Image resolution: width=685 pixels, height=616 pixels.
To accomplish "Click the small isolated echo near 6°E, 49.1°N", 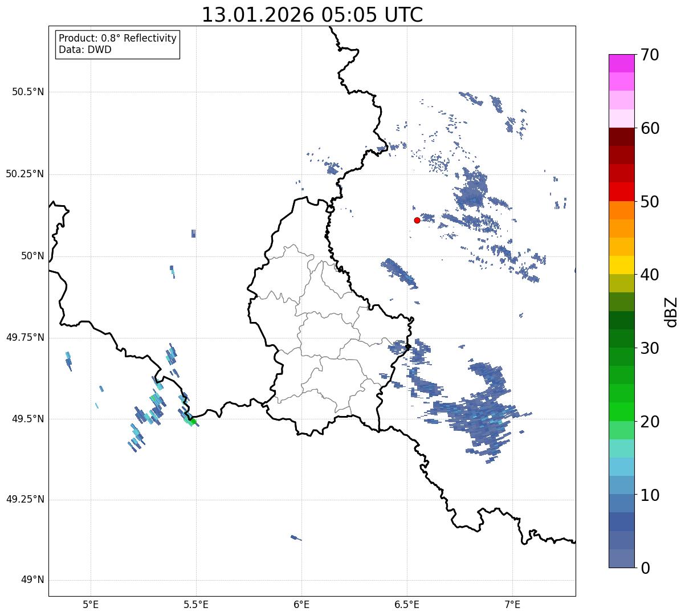I will pos(296,537).
